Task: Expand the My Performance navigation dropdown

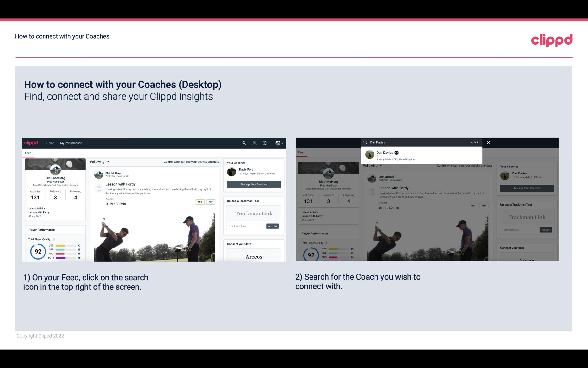Action: (x=71, y=143)
